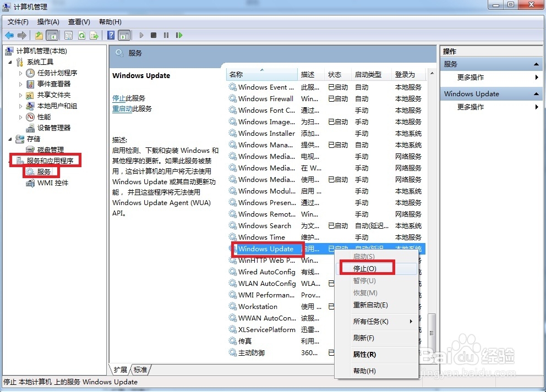This screenshot has height=392, width=546.
Task: Open 更多操作 under 服务 section
Action: [x=492, y=77]
